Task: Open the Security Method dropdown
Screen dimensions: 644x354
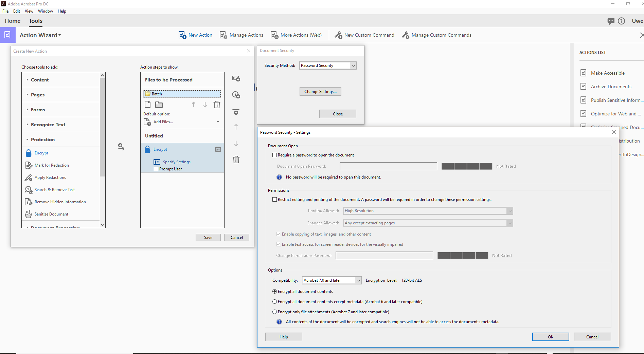Action: coord(328,66)
